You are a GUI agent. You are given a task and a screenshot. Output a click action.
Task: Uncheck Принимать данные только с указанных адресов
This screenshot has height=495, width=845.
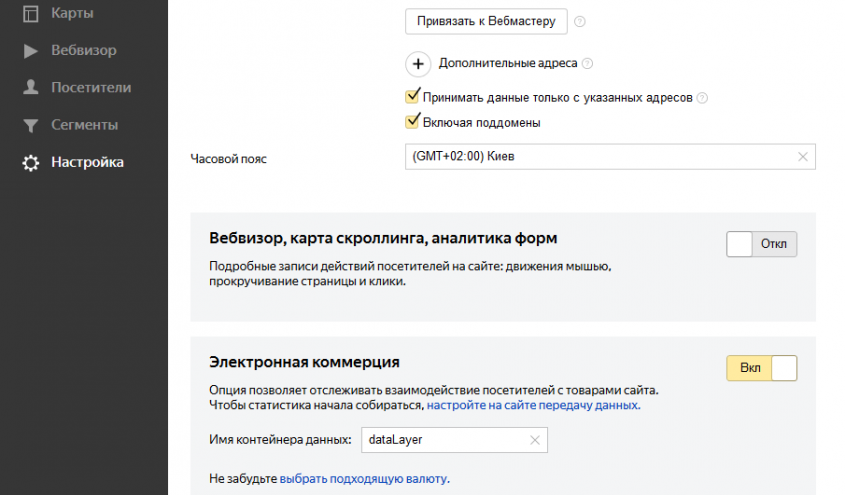(411, 97)
